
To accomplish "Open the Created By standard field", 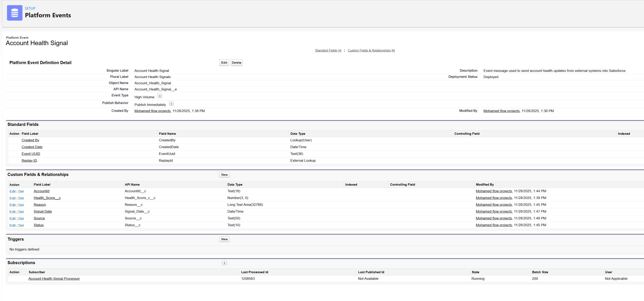I will click(31, 140).
